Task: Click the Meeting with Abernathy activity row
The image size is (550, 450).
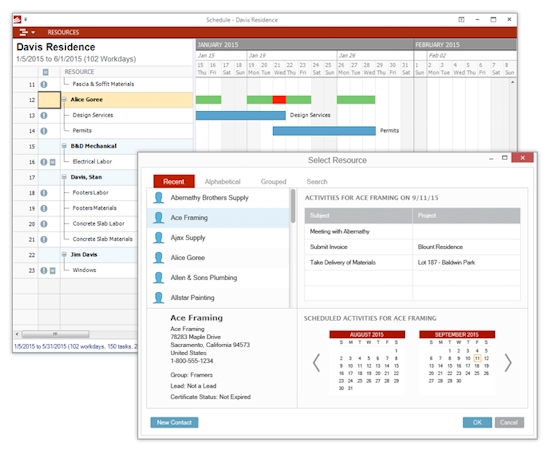Action: 412,231
